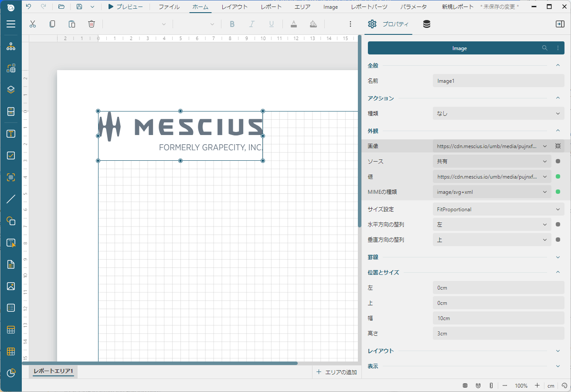Switch to the レポート tab

point(271,7)
